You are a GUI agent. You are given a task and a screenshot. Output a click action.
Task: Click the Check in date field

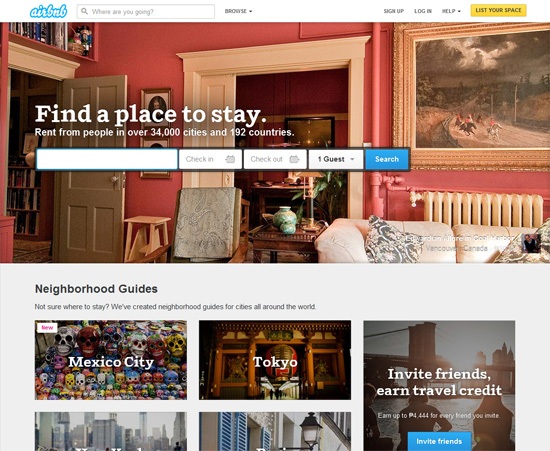pos(210,159)
